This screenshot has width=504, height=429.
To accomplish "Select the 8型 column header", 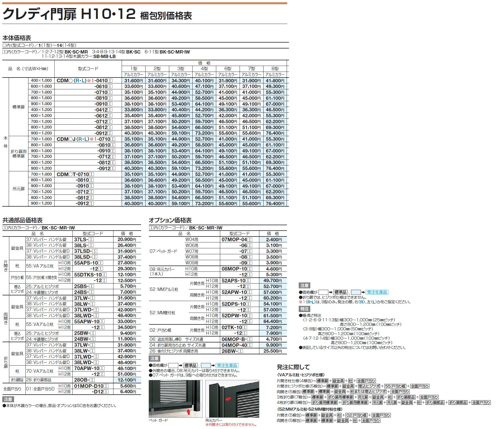I will tap(275, 68).
